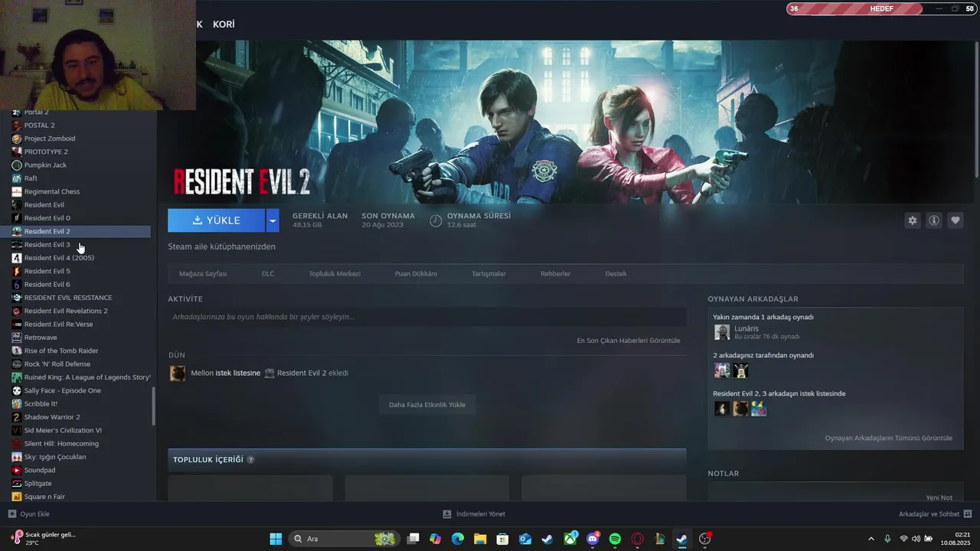Click the main page vertical scrollbar
Viewport: 980px width, 551px height.
[x=977, y=111]
